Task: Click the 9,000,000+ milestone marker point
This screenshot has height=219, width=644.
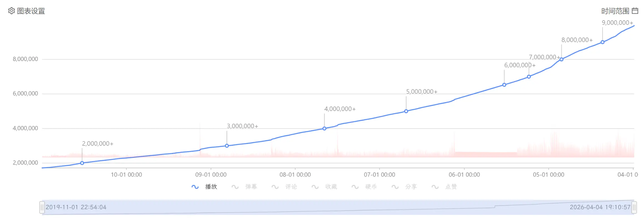Action: [602, 42]
